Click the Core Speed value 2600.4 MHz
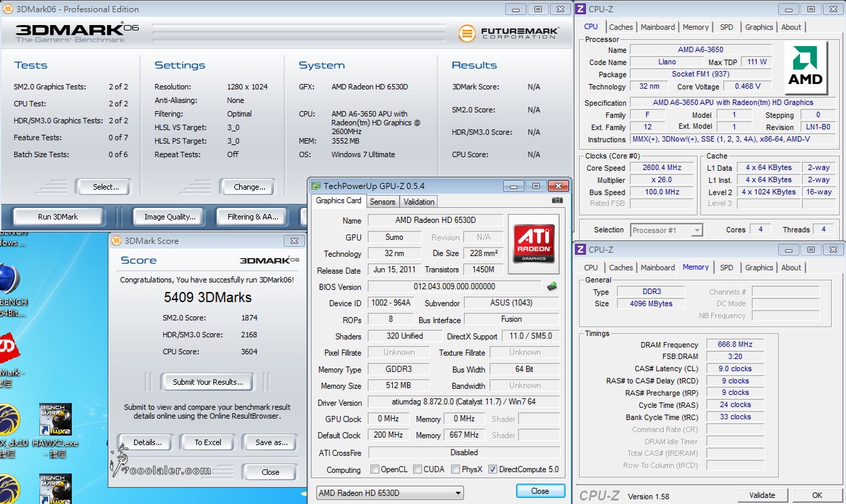The width and height of the screenshot is (846, 504). click(x=662, y=168)
